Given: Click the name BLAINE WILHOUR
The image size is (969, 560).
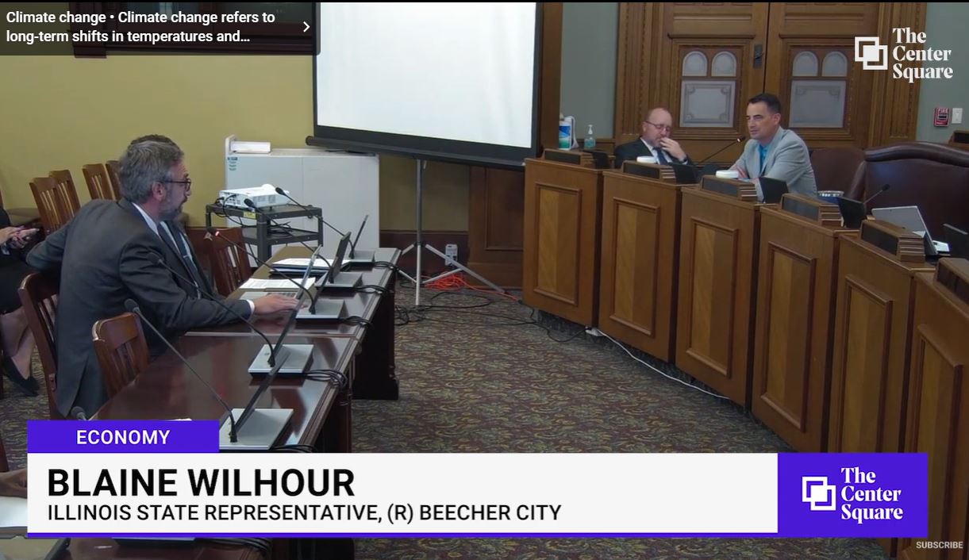Looking at the screenshot, I should coord(200,483).
